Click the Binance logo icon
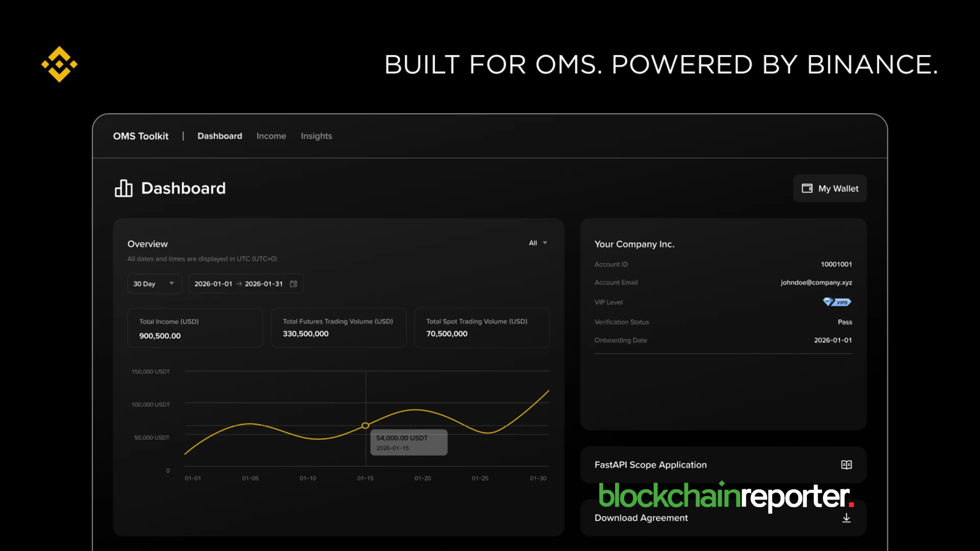Viewport: 980px width, 551px height. coord(59,64)
